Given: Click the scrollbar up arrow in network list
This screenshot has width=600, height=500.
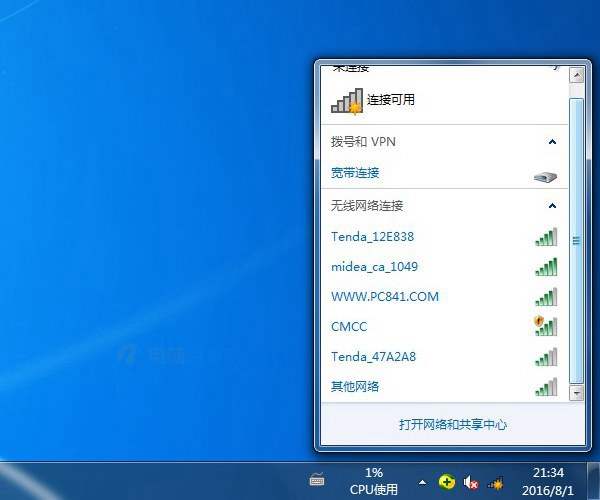Looking at the screenshot, I should (575, 75).
